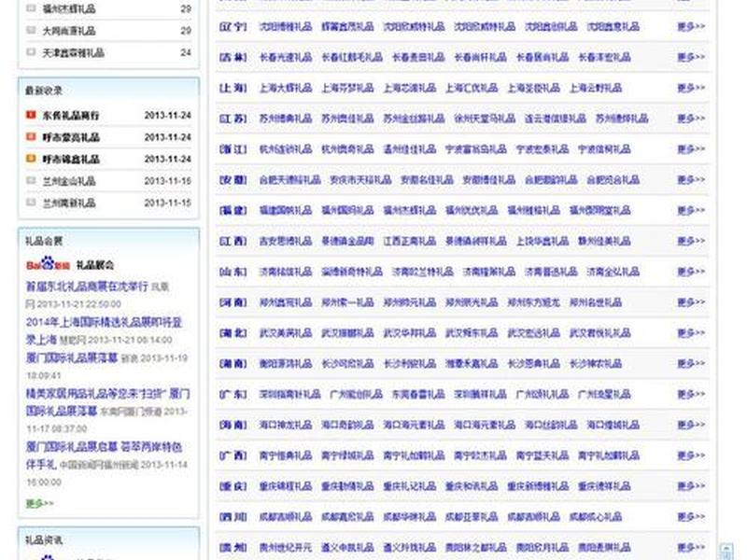
Task: Open the 广东 province category
Action: (233, 394)
